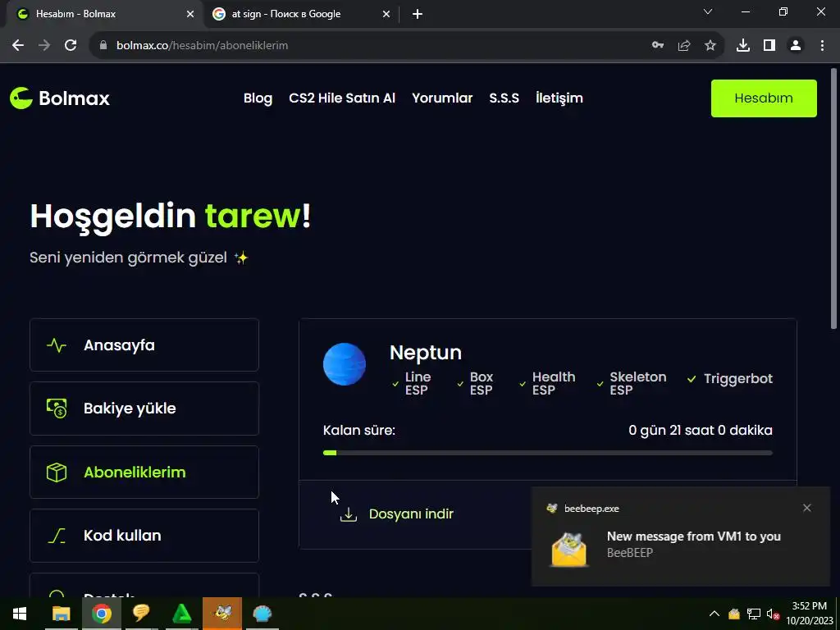This screenshot has width=840, height=630.
Task: Open the yellow chat bubble taskbar app
Action: pyautogui.click(x=141, y=614)
